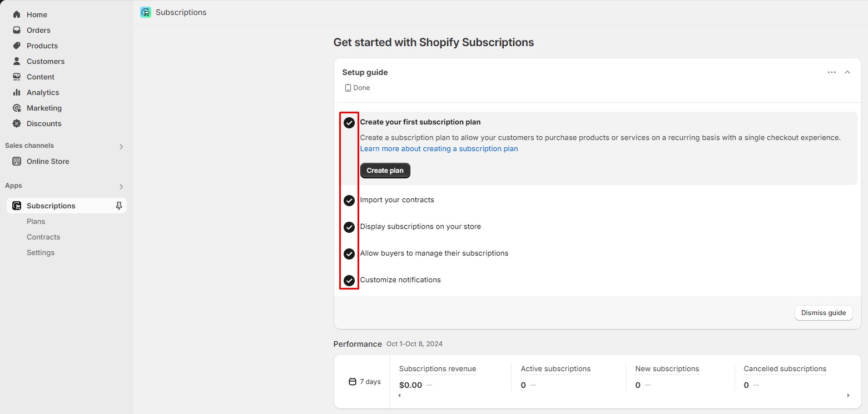Click the Marketing target icon
Screen dimensions: 868x414
[x=17, y=108]
